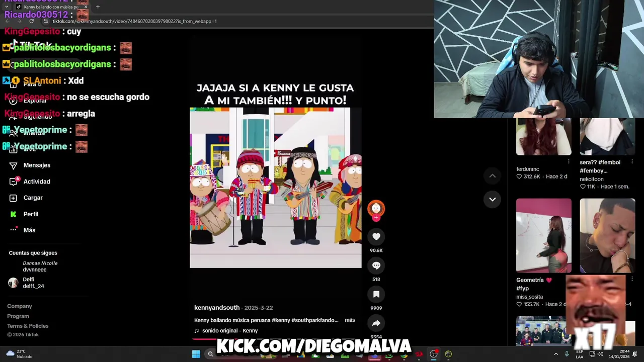644x362 pixels.
Task: Play or pause the Kenny South Park video
Action: coord(275,187)
